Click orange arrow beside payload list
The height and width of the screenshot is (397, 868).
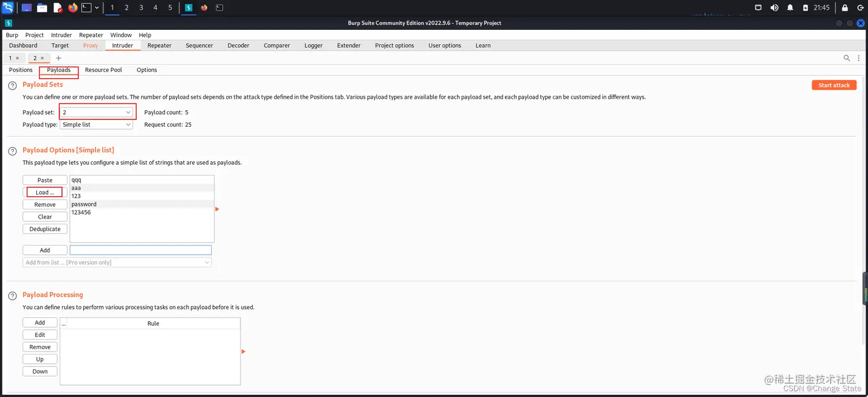218,209
